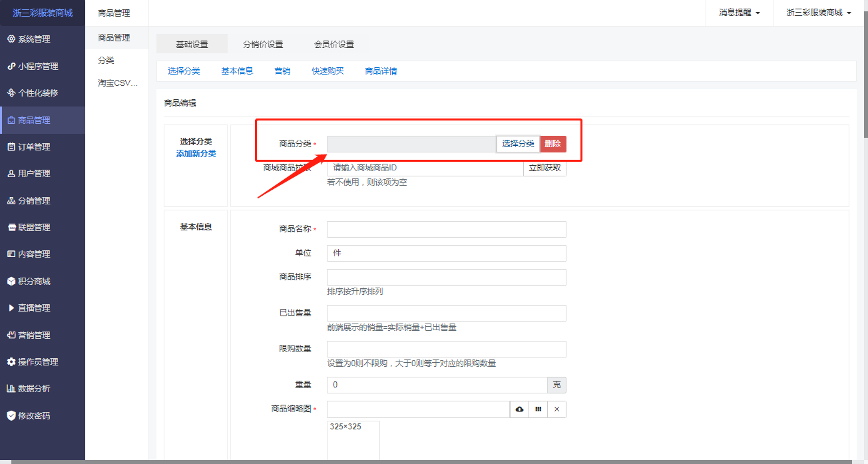This screenshot has width=868, height=464.
Task: Click the 积分商城 cube icon
Action: [x=11, y=281]
